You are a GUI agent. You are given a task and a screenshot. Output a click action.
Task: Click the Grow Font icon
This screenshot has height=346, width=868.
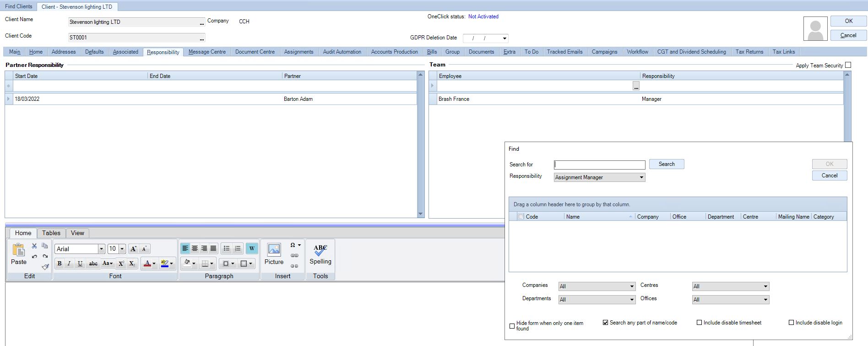pyautogui.click(x=133, y=249)
